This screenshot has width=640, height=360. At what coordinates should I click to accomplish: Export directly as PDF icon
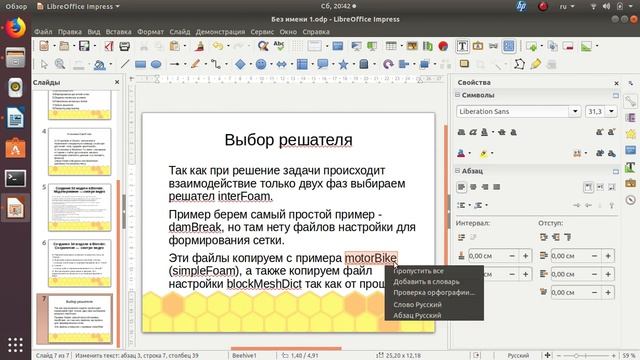click(109, 46)
